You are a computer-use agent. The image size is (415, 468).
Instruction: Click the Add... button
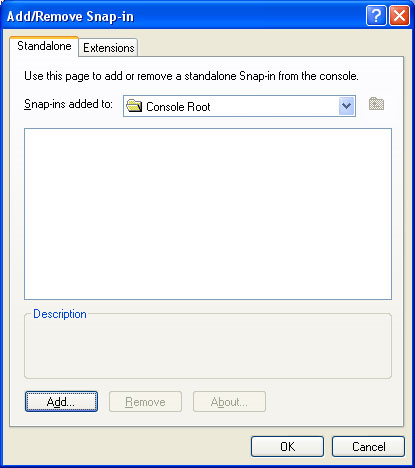(61, 402)
